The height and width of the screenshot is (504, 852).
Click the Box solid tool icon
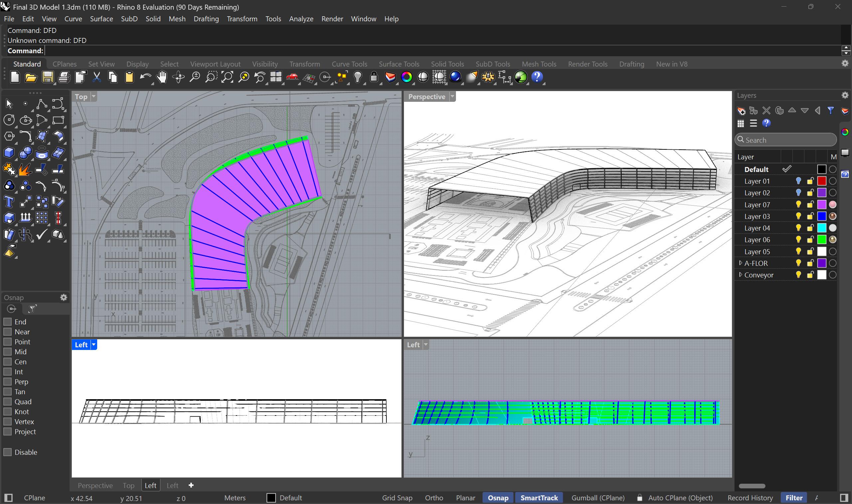(9, 153)
